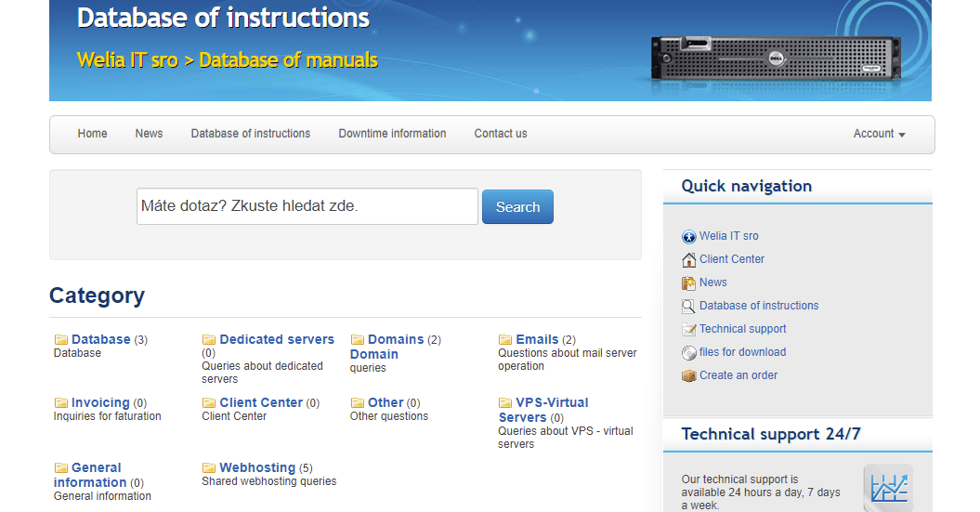Click the 'Database of instructions' banner title
980x512 pixels.
[x=223, y=19]
